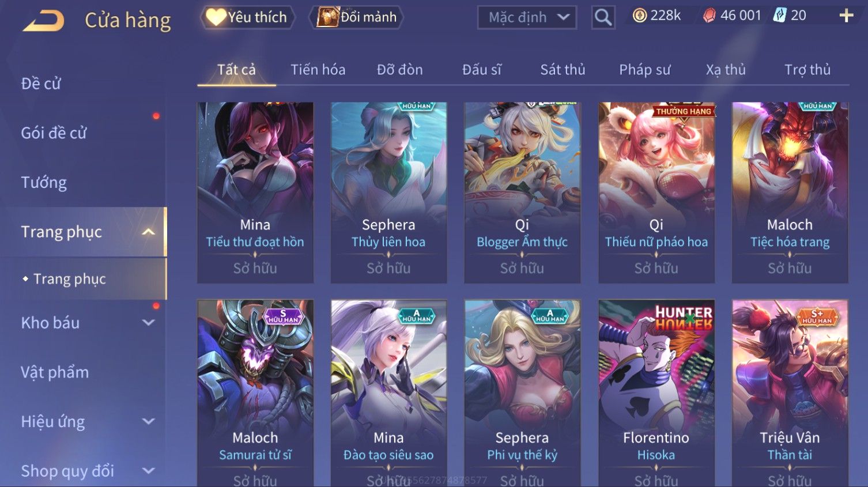Open the Sephera Thủy liên hoa skin
Viewport: 868px width, 487px height.
(388, 192)
